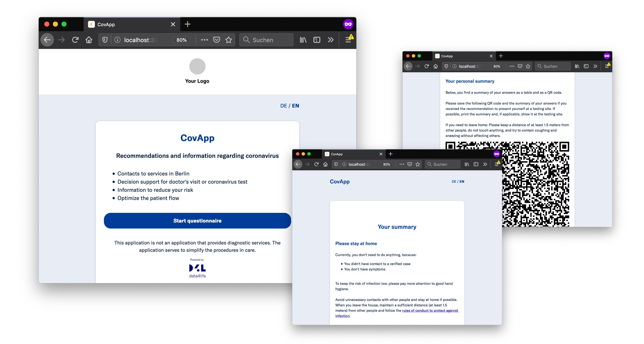The height and width of the screenshot is (344, 644).
Task: Click home icon in the personal summary window
Action: (x=436, y=66)
